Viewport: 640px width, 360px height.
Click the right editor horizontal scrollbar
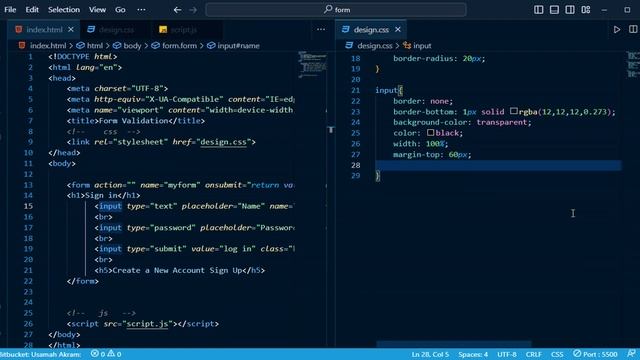pos(453,344)
